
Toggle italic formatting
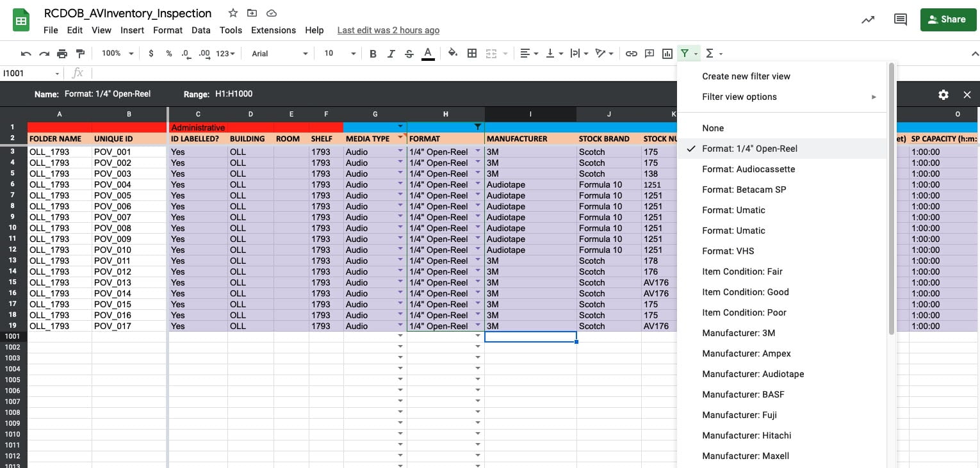tap(391, 54)
